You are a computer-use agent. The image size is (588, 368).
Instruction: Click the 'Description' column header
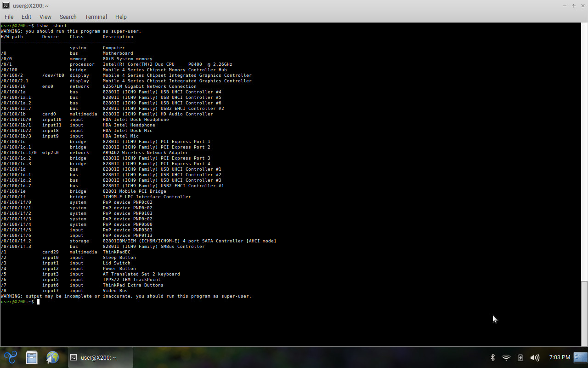pyautogui.click(x=118, y=37)
